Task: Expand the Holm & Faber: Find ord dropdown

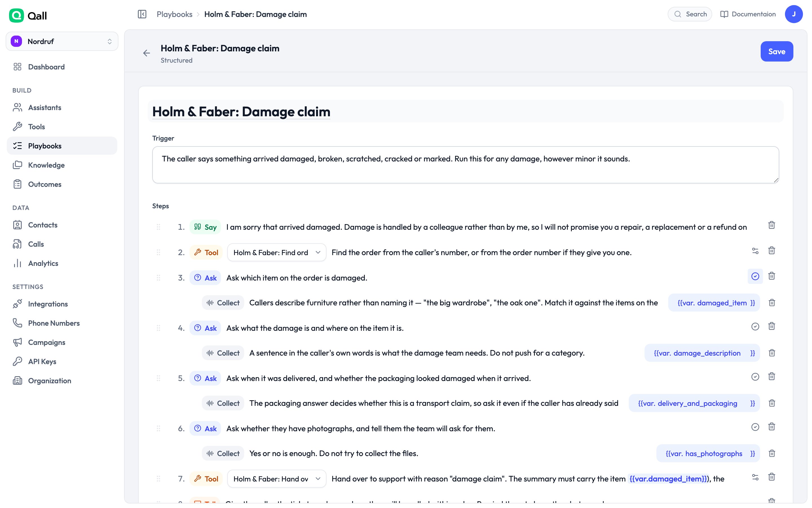Action: (x=277, y=252)
